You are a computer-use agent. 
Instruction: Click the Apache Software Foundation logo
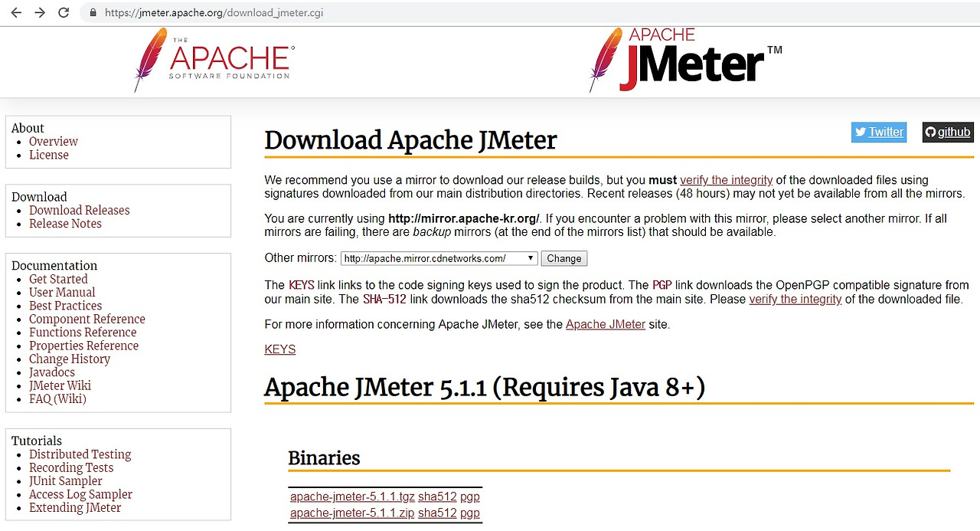click(214, 60)
